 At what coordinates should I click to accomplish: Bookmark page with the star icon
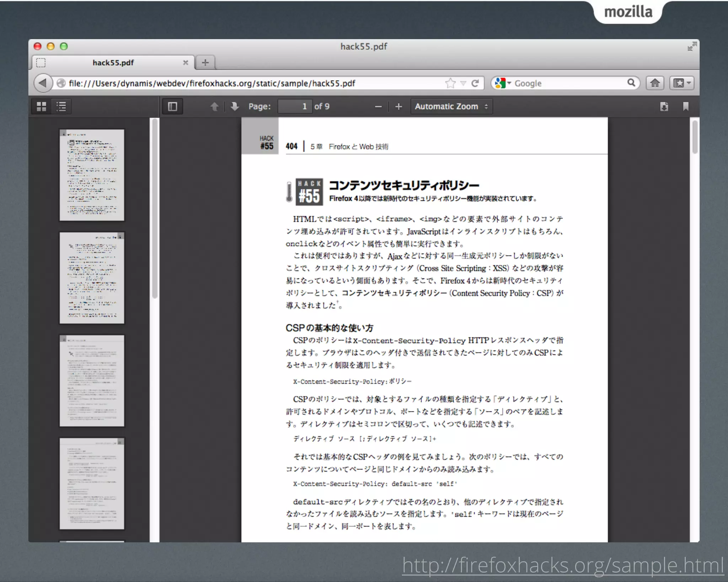pos(450,83)
